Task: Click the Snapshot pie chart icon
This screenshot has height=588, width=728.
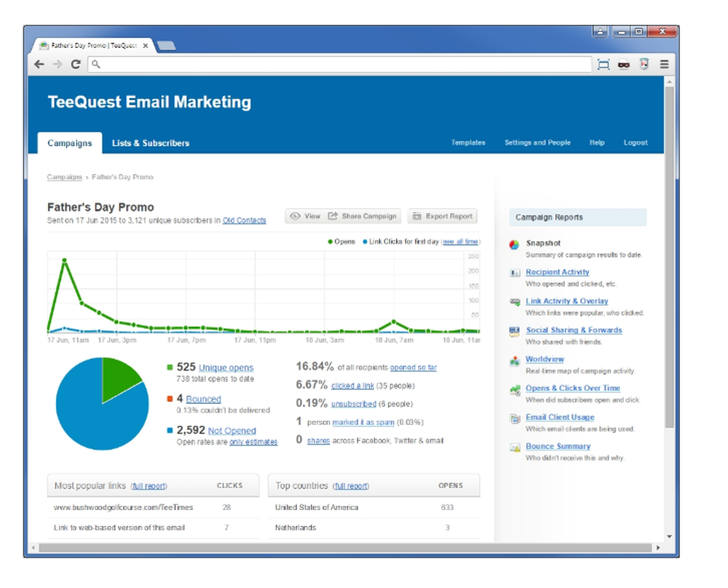Action: click(514, 245)
